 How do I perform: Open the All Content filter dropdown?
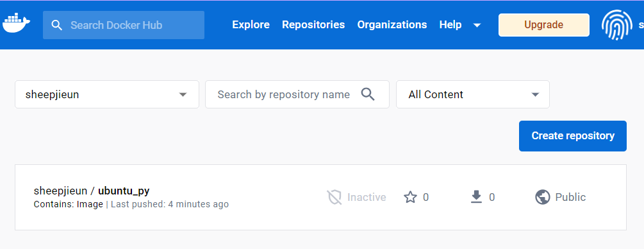[x=473, y=94]
